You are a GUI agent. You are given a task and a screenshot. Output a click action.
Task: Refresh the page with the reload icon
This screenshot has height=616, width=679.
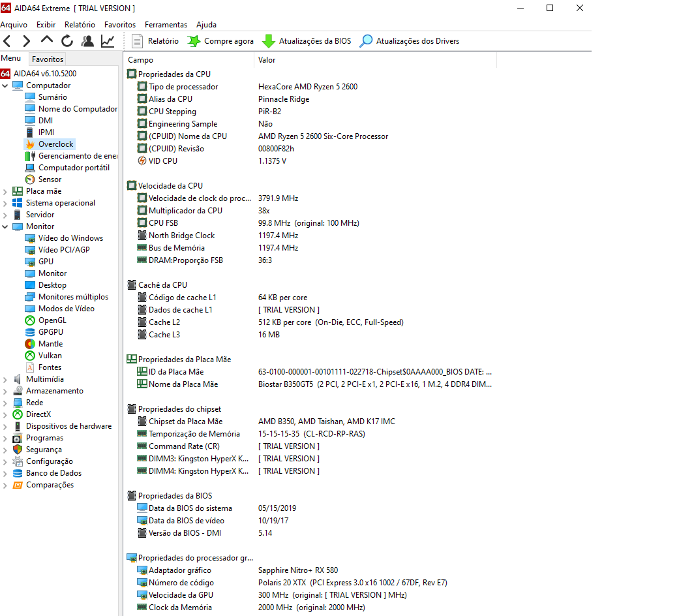click(x=67, y=41)
